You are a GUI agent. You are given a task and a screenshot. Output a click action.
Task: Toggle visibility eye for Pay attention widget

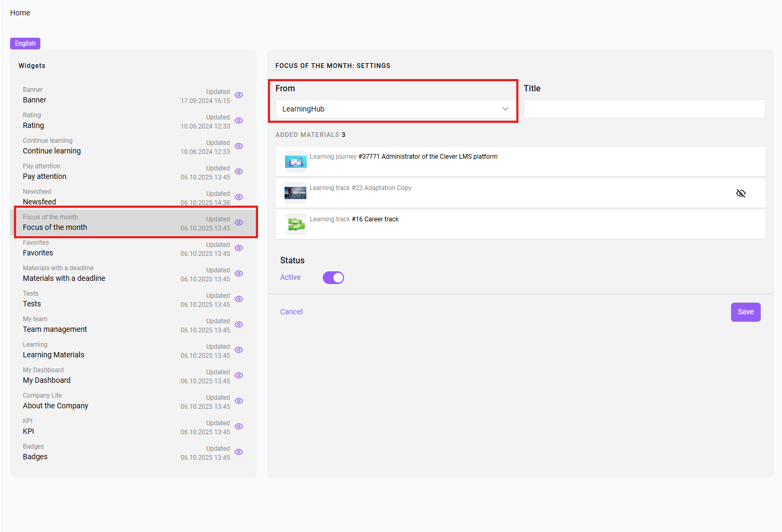pyautogui.click(x=239, y=171)
